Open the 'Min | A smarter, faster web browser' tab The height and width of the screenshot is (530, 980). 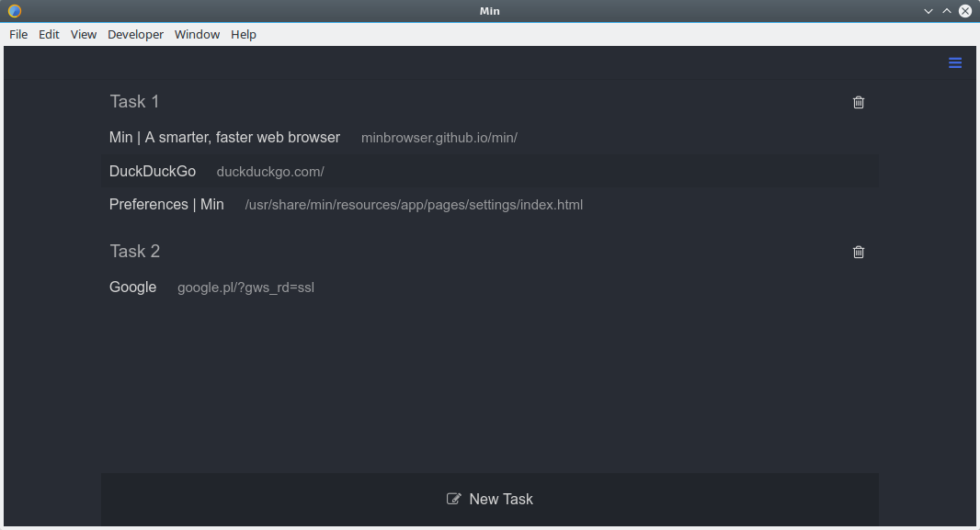pyautogui.click(x=490, y=138)
